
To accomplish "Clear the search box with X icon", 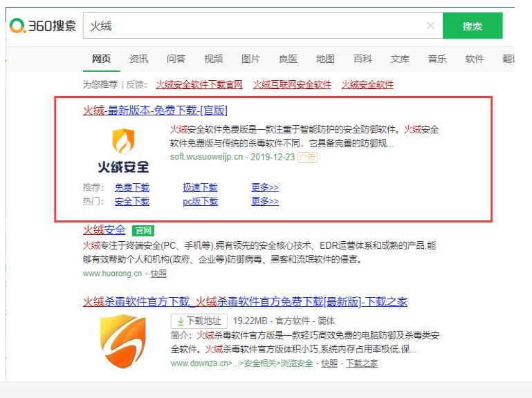I will [430, 26].
